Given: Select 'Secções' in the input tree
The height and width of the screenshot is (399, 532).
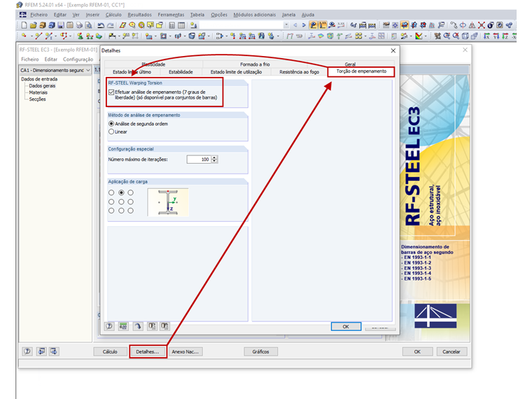Looking at the screenshot, I should point(37,99).
